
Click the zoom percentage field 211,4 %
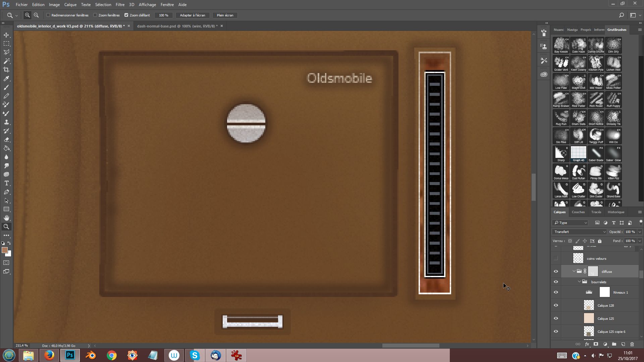pyautogui.click(x=22, y=346)
